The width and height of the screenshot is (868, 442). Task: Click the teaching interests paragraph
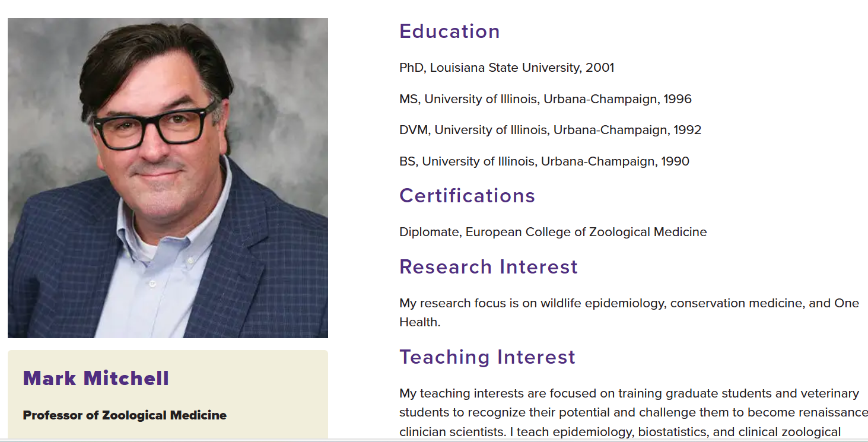click(629, 412)
